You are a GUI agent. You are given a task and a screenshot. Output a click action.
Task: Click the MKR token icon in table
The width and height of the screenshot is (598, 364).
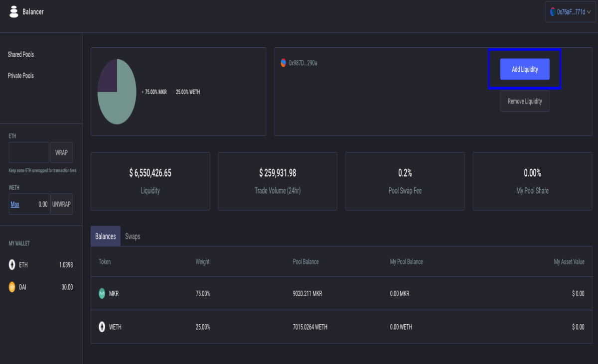pos(102,294)
